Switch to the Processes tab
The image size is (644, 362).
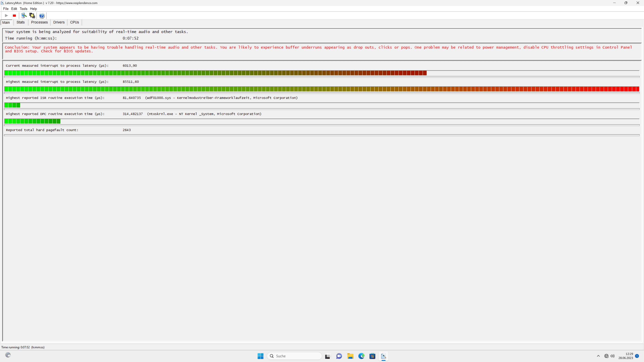click(39, 22)
